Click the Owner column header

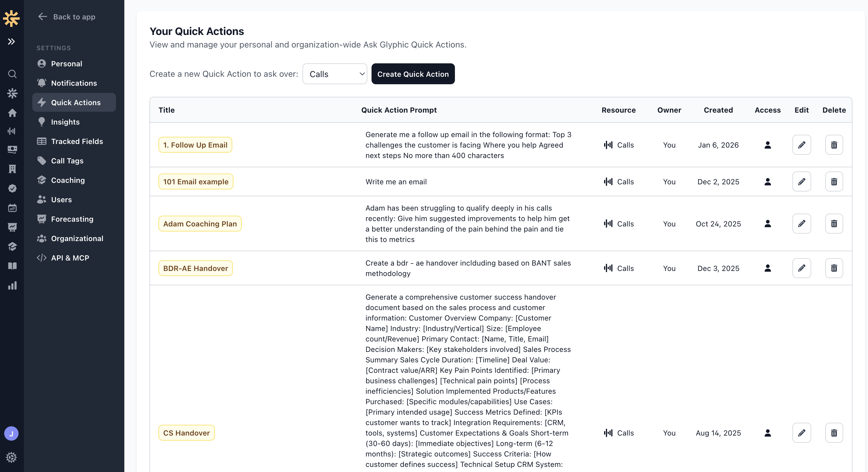[x=669, y=110]
